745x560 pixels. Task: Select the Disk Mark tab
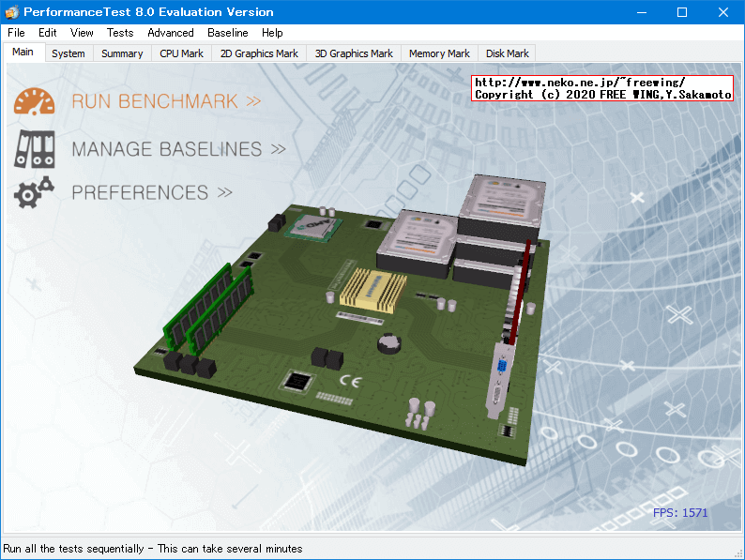(508, 53)
